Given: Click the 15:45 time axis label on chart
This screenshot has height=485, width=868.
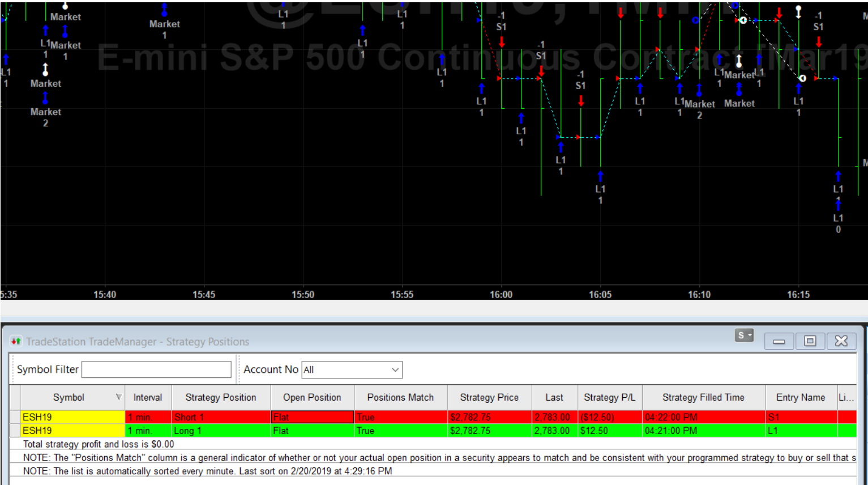Looking at the screenshot, I should 204,295.
